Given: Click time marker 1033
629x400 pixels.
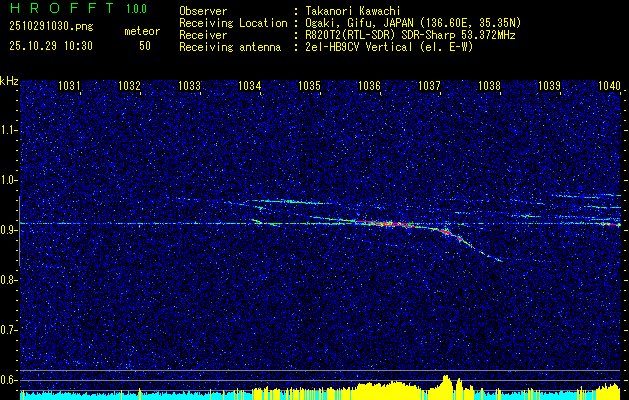Looking at the screenshot, I should [x=189, y=85].
